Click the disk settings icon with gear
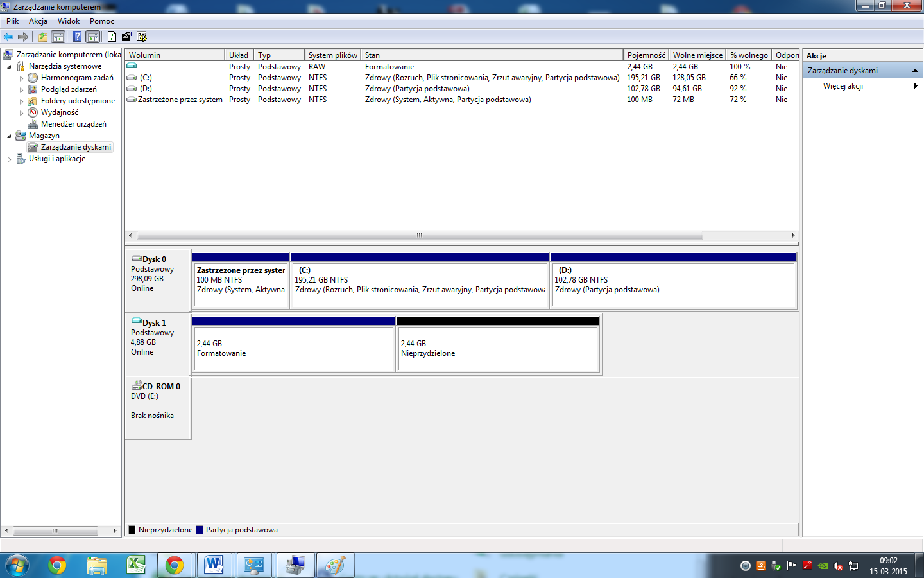 [x=142, y=37]
